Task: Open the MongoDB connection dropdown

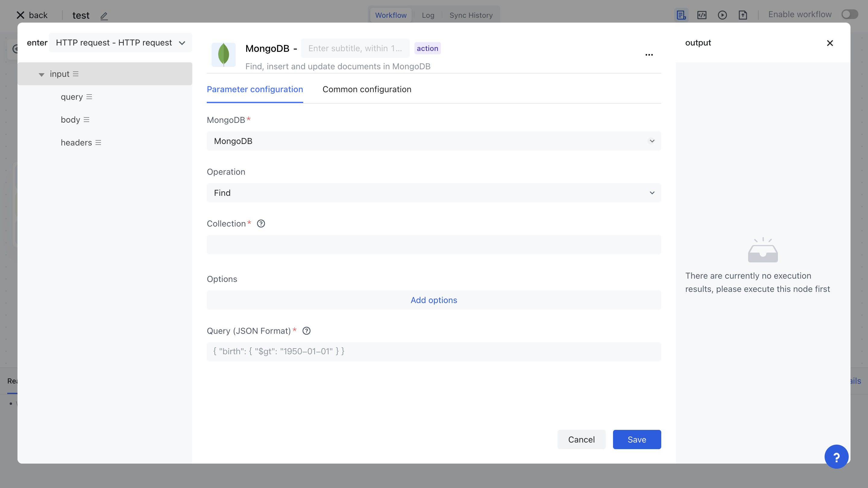Action: click(434, 141)
